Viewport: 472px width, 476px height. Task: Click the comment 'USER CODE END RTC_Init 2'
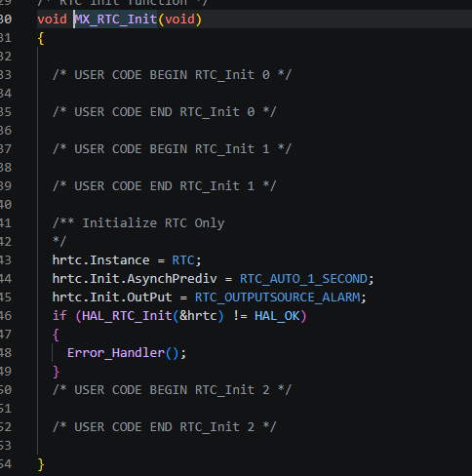tap(165, 427)
